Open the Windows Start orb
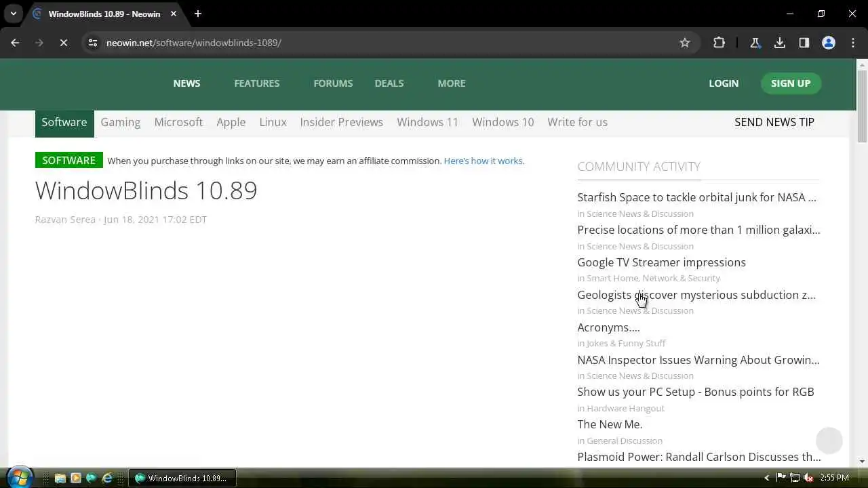The width and height of the screenshot is (868, 488). [x=19, y=477]
